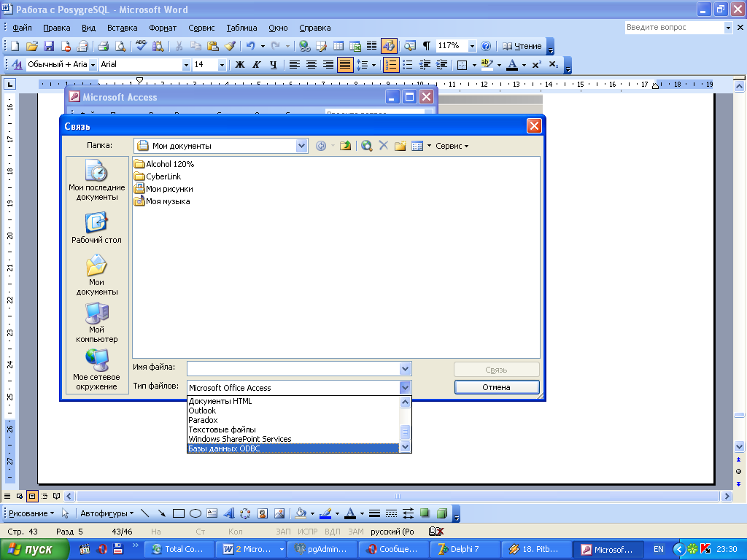Go up one folder level icon in dialog

345,146
